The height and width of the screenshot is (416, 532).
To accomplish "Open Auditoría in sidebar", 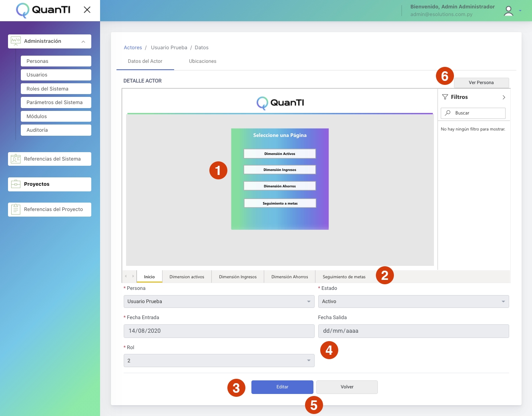I will (x=56, y=130).
